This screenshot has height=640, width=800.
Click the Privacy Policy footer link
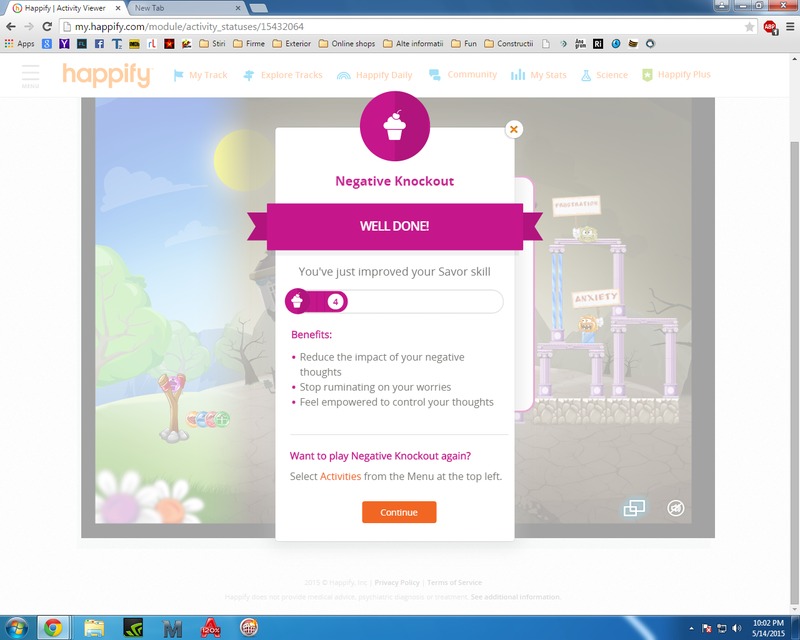tap(397, 582)
